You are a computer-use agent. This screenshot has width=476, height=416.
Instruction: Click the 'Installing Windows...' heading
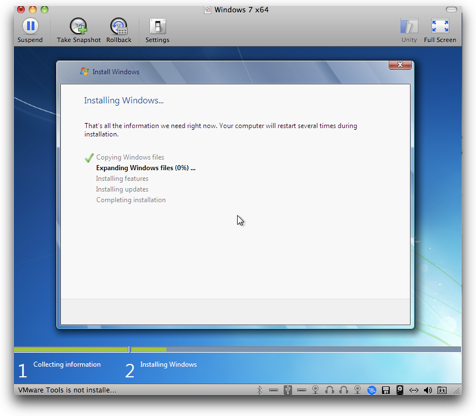tap(124, 100)
